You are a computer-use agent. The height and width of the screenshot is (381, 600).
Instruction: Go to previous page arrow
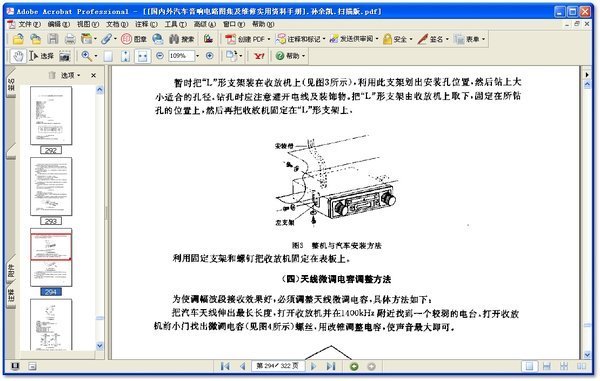[x=242, y=366]
